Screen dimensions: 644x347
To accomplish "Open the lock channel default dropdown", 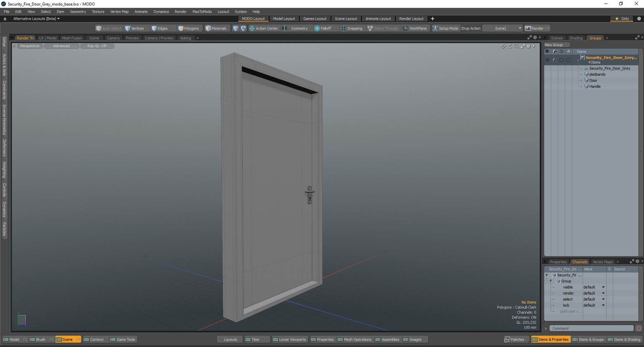I will (594, 305).
